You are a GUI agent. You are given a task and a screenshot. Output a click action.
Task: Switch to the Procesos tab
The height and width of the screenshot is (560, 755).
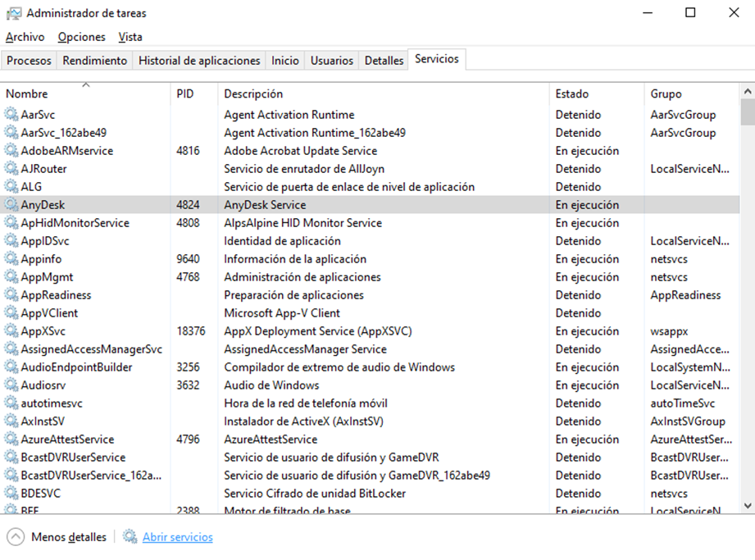[x=29, y=61]
